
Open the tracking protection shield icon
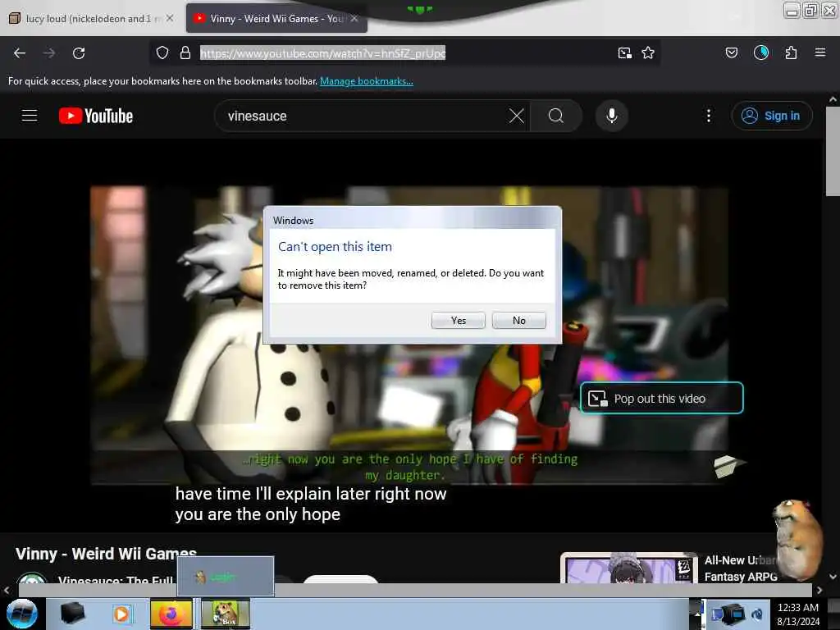[x=162, y=52]
